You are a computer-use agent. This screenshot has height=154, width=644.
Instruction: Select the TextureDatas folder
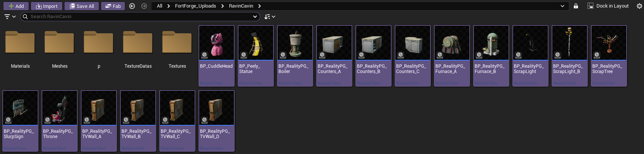(x=138, y=48)
